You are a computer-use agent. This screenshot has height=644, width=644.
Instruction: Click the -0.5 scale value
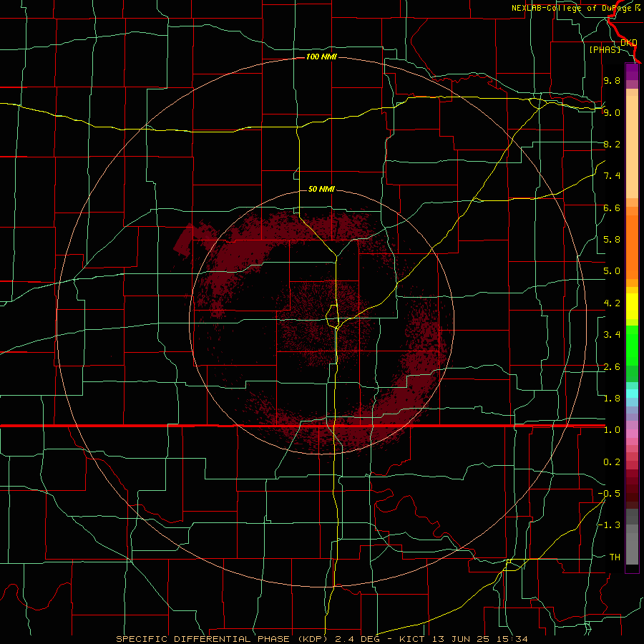609,494
